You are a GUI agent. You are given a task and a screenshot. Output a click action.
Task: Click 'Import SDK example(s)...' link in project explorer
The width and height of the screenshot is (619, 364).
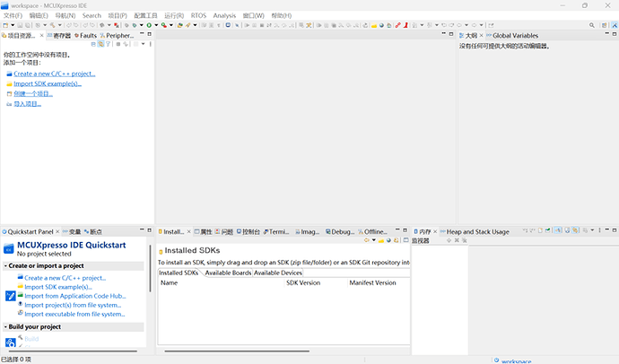(x=48, y=83)
